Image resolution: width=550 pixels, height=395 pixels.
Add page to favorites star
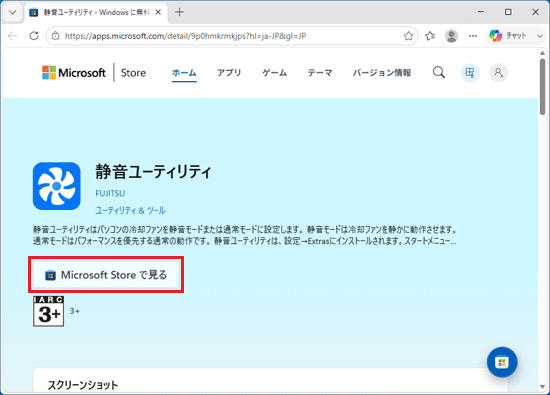pyautogui.click(x=408, y=36)
